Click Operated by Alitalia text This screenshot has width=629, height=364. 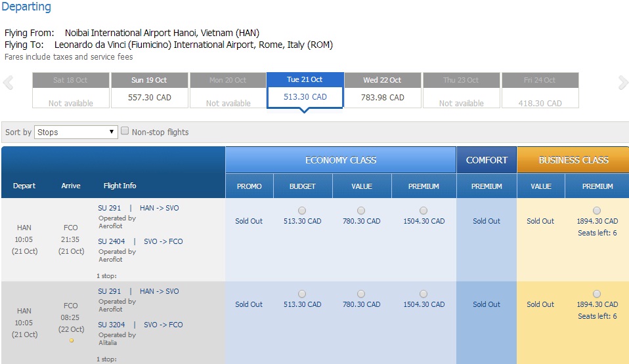(117, 338)
